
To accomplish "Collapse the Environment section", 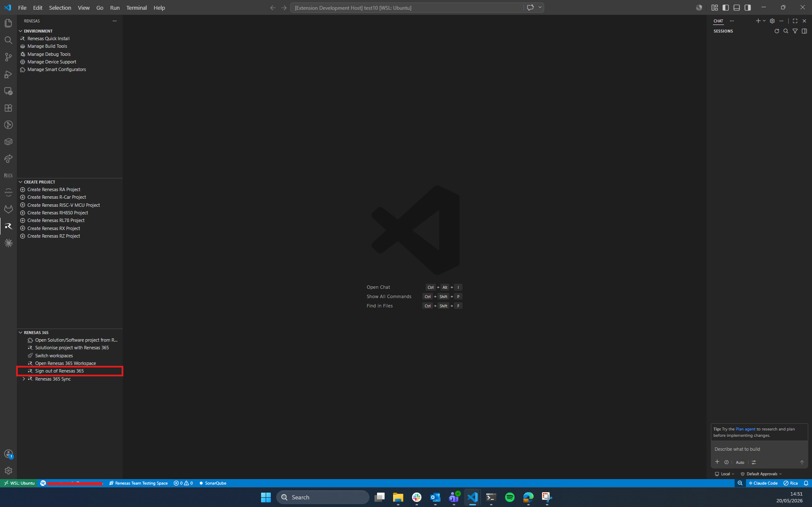I will [20, 31].
